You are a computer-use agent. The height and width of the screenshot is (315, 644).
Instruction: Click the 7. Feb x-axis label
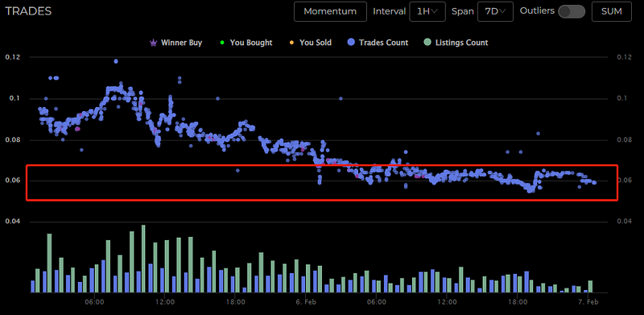(588, 302)
